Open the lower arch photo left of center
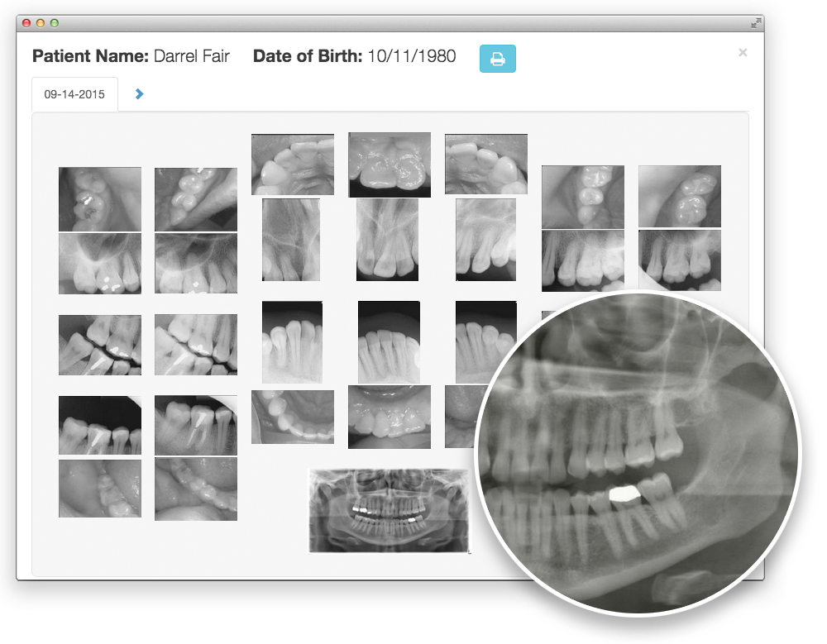Viewport: 827px width, 644px height. tap(293, 417)
